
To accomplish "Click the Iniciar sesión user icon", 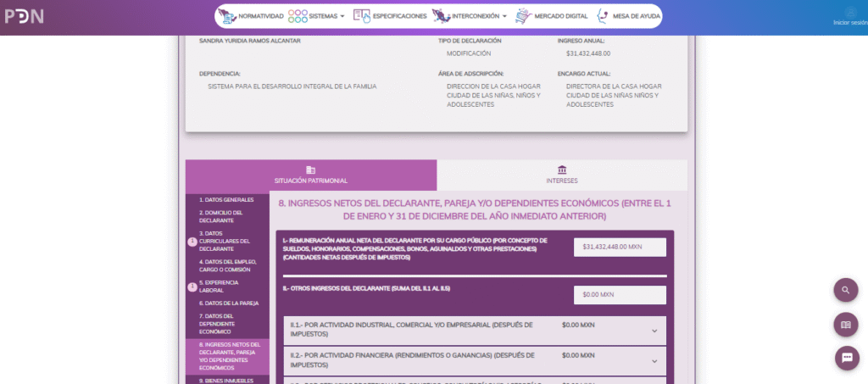I will click(849, 12).
